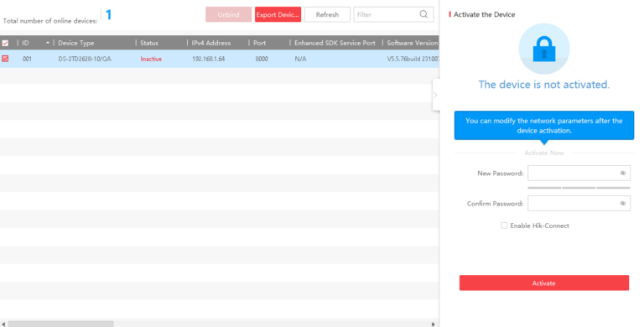644x327 pixels.
Task: Click the N/A SDK service port cell
Action: click(x=300, y=59)
